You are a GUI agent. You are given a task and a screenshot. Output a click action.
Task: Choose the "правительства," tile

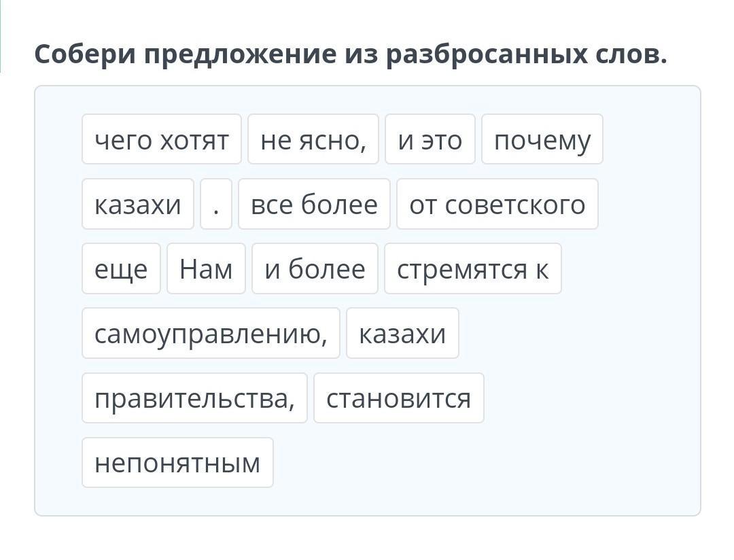[x=194, y=398]
